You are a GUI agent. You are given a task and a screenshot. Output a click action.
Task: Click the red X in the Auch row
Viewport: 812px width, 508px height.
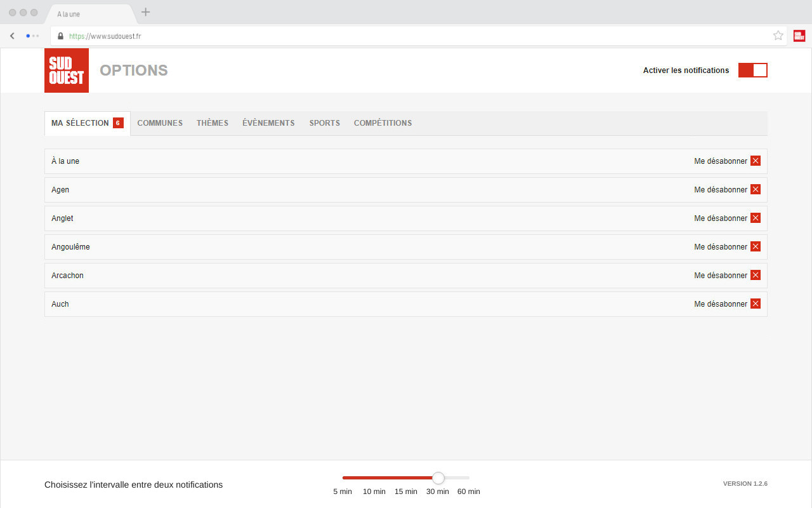tap(756, 304)
